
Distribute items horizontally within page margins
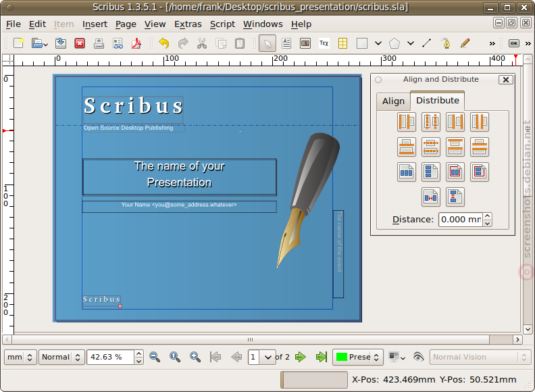point(455,172)
